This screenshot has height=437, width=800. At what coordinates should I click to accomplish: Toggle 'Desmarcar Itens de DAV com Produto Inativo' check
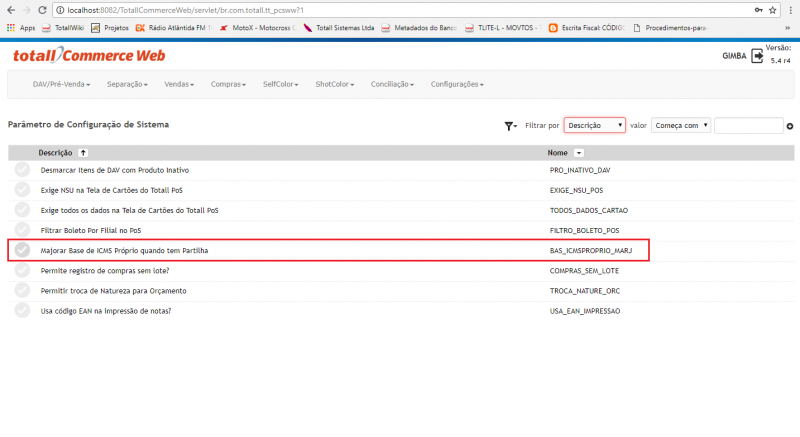click(22, 170)
